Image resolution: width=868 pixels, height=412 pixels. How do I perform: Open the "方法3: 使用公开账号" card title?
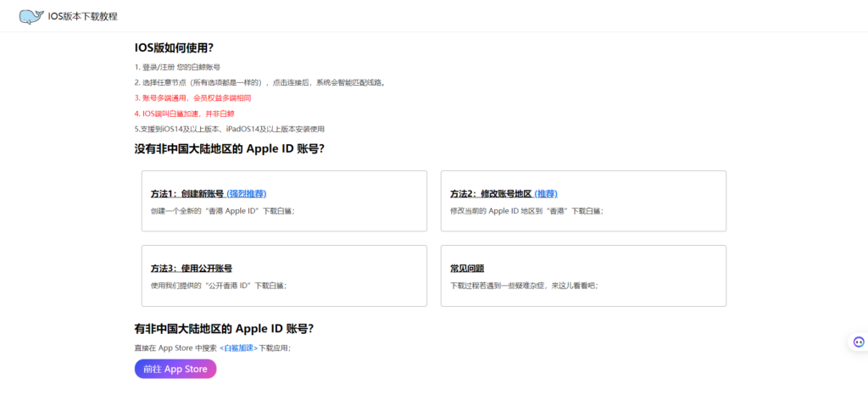point(191,268)
